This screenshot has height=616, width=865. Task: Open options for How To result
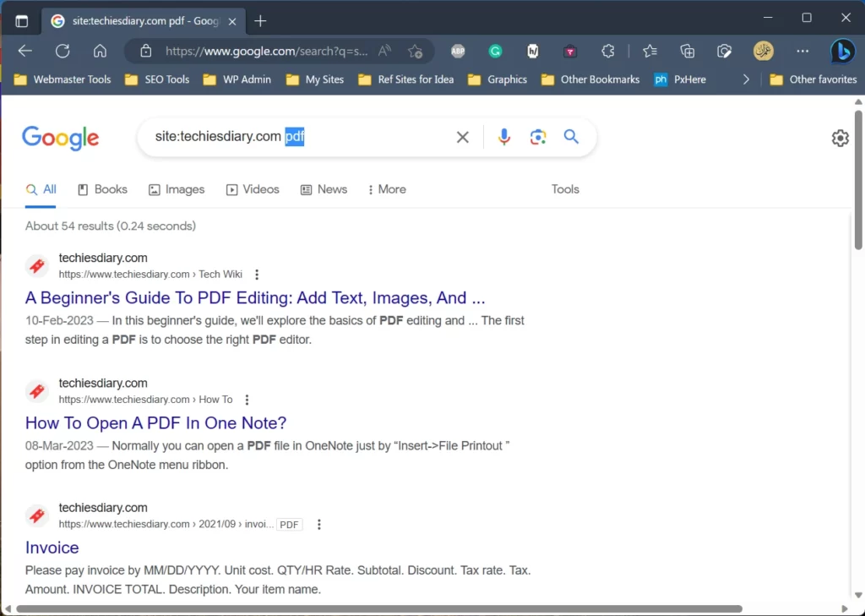point(247,400)
